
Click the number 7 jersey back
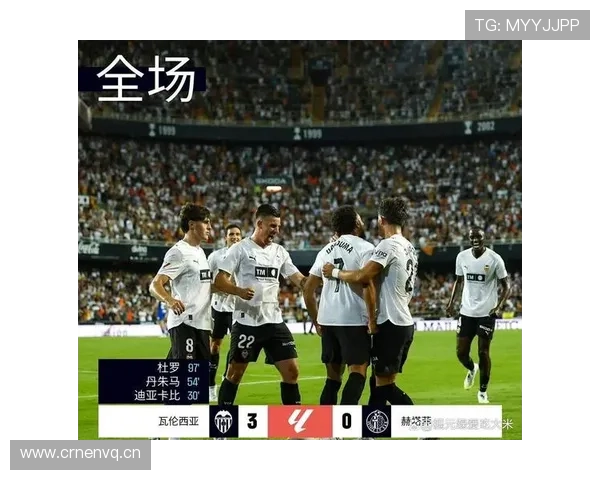(338, 274)
